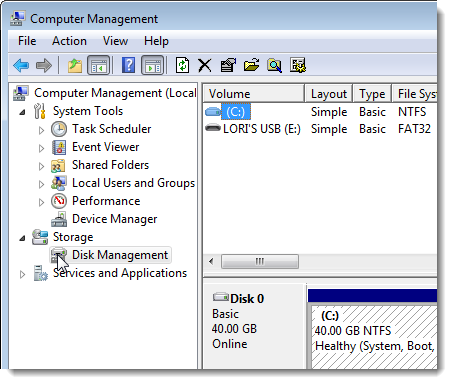Select the LORI'S USB (E:) volume row
Screen dimensions: 452x384
click(320, 129)
